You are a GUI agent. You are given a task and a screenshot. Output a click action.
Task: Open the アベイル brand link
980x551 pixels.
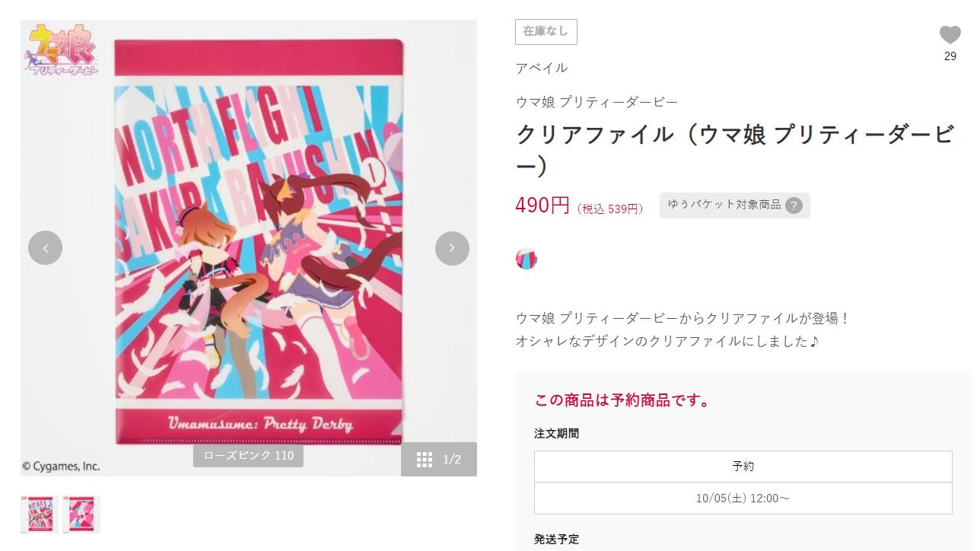(542, 68)
